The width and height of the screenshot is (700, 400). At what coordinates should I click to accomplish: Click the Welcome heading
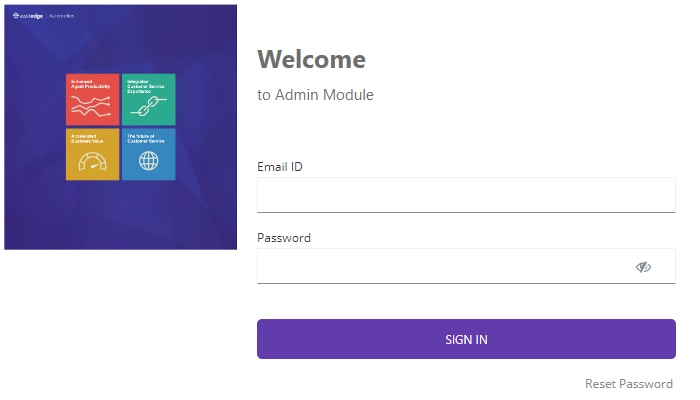pyautogui.click(x=312, y=59)
